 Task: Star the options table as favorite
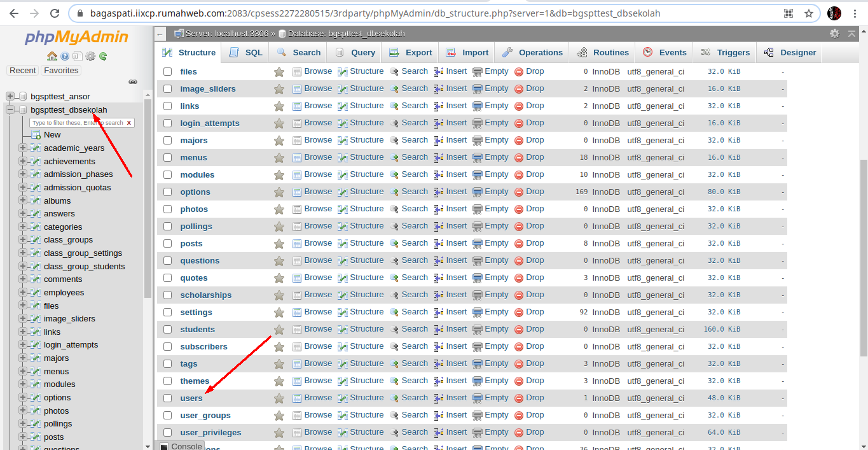(x=279, y=192)
